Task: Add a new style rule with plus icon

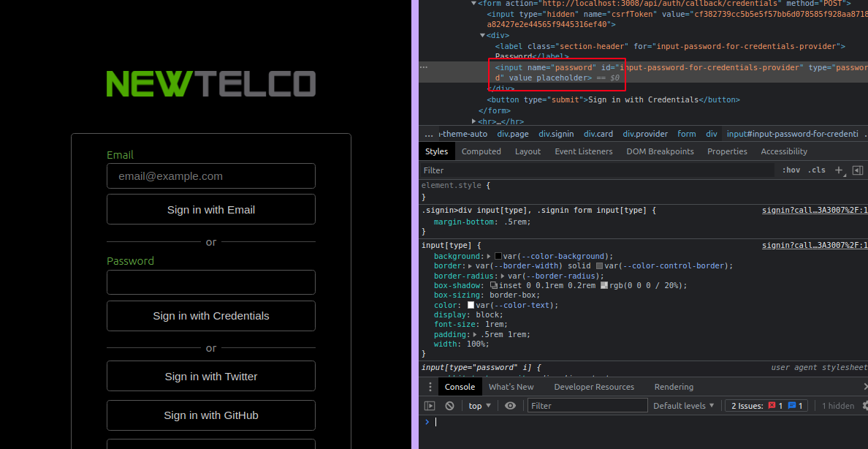Action: 840,170
